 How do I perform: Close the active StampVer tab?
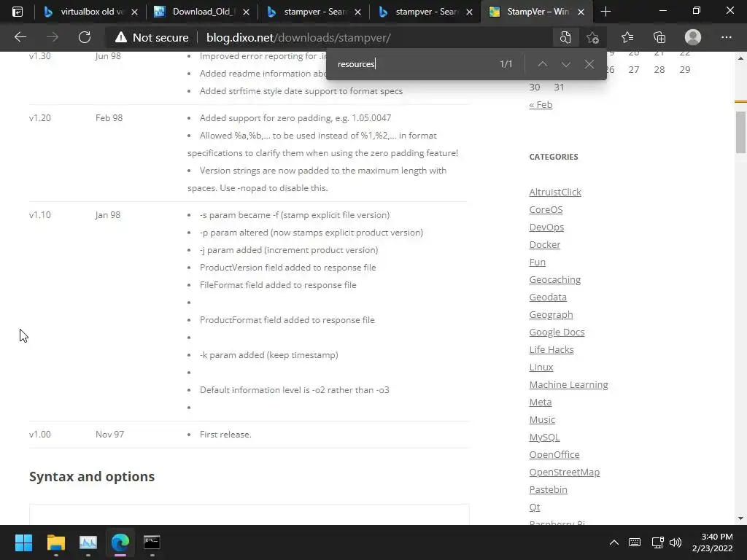click(581, 12)
